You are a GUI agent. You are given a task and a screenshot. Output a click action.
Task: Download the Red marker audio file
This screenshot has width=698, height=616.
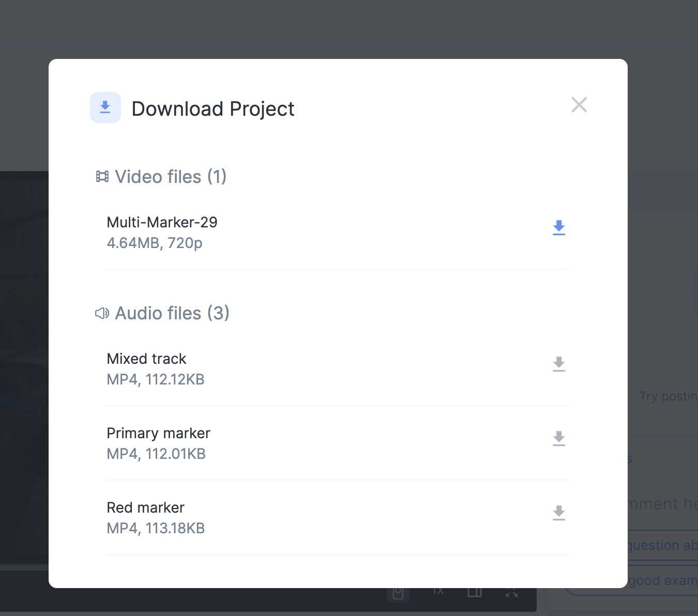558,513
